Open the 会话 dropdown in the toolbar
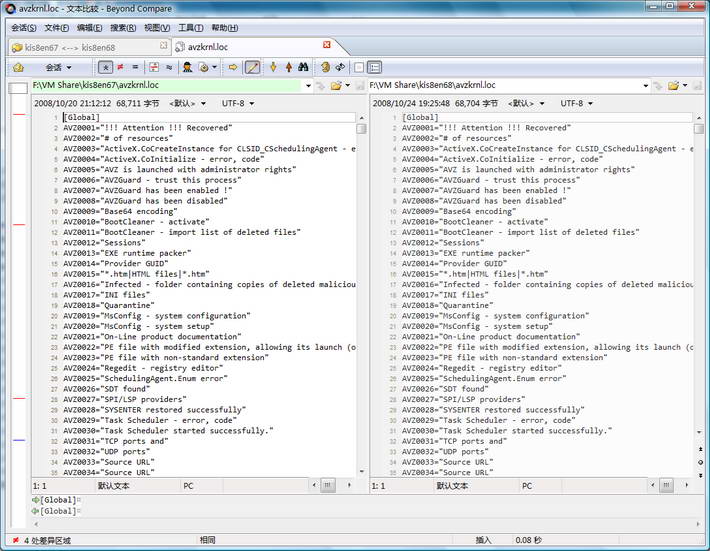This screenshot has width=710, height=551. click(x=60, y=67)
